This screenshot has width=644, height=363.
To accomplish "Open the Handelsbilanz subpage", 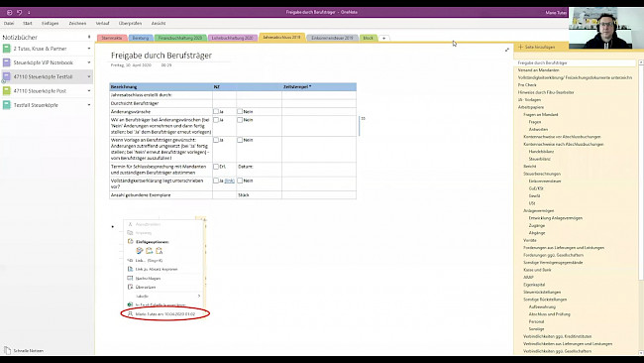I will click(x=541, y=152).
